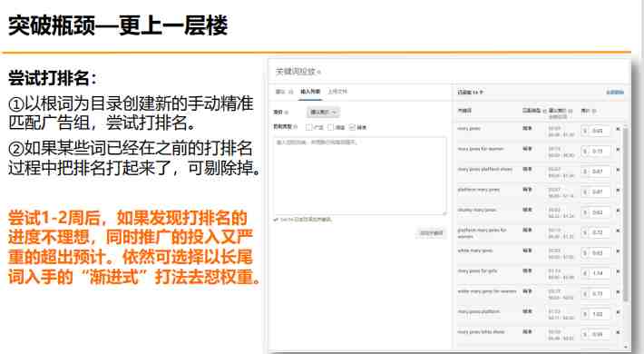Enable the 广泛 broad match checkbox
The height and width of the screenshot is (354, 644).
point(309,127)
